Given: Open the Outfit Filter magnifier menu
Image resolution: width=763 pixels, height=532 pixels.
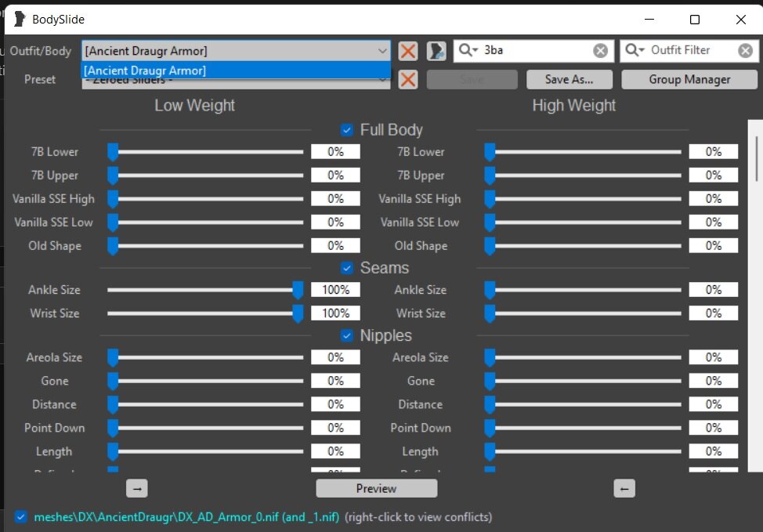Looking at the screenshot, I should pos(635,50).
